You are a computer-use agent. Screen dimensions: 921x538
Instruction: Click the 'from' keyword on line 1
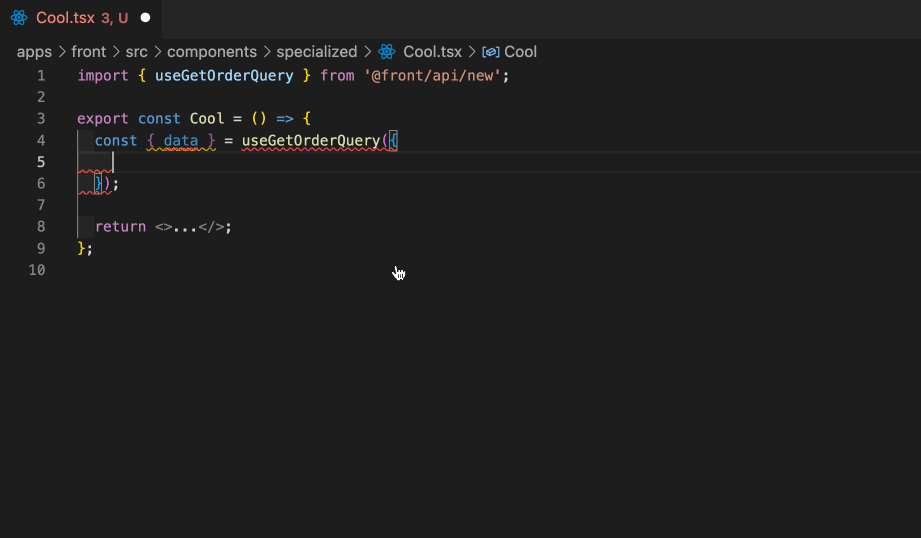tap(337, 76)
